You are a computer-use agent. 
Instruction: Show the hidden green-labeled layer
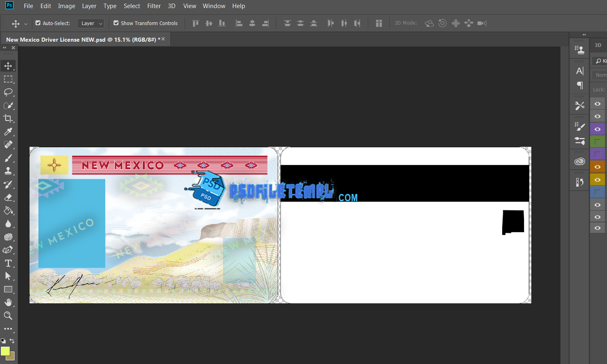tap(598, 142)
